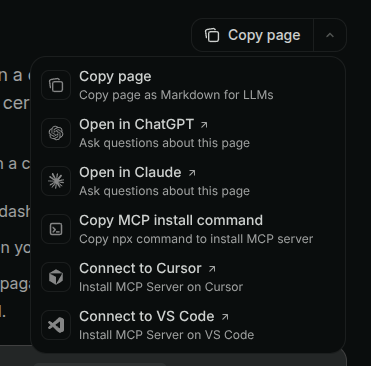Screen dimensions: 371x366
Task: Click 'Copy page as Markdown for LLMs' text
Action: (176, 95)
